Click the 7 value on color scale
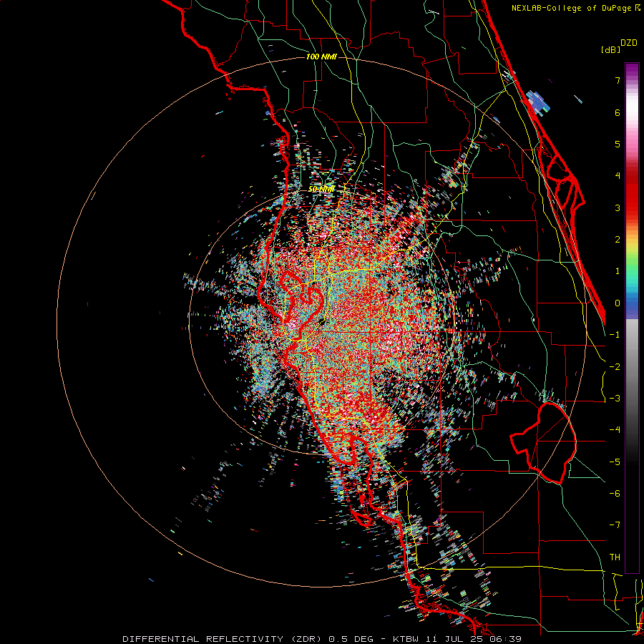This screenshot has height=644, width=644. (x=618, y=80)
